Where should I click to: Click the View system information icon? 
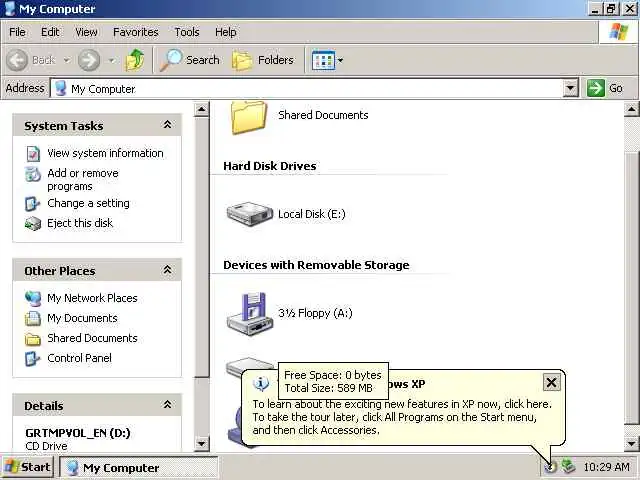pyautogui.click(x=33, y=154)
